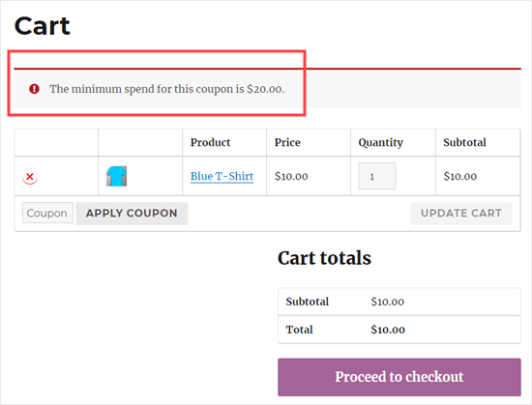Click the Subtotal column header in cart table
532x405 pixels.
click(x=464, y=142)
